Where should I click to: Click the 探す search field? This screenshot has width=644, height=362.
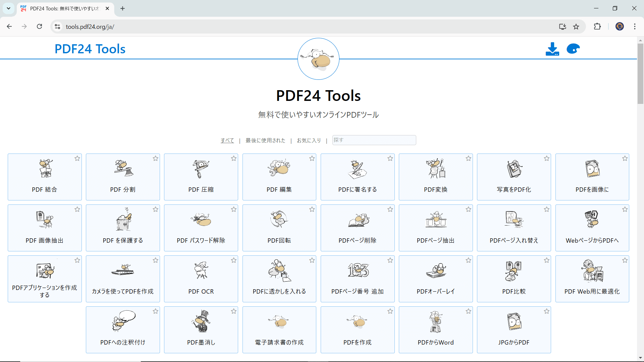point(374,140)
